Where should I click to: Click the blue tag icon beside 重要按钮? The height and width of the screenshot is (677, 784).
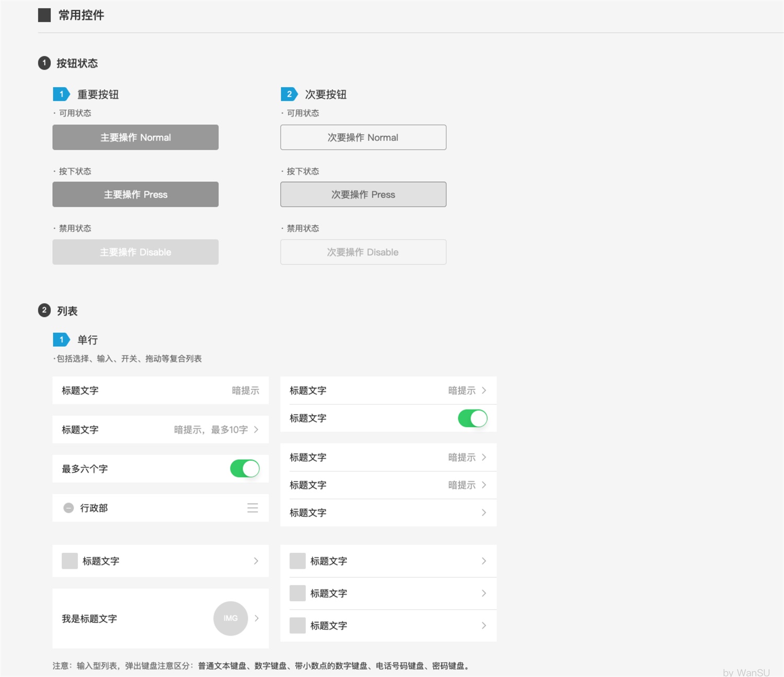(x=61, y=94)
